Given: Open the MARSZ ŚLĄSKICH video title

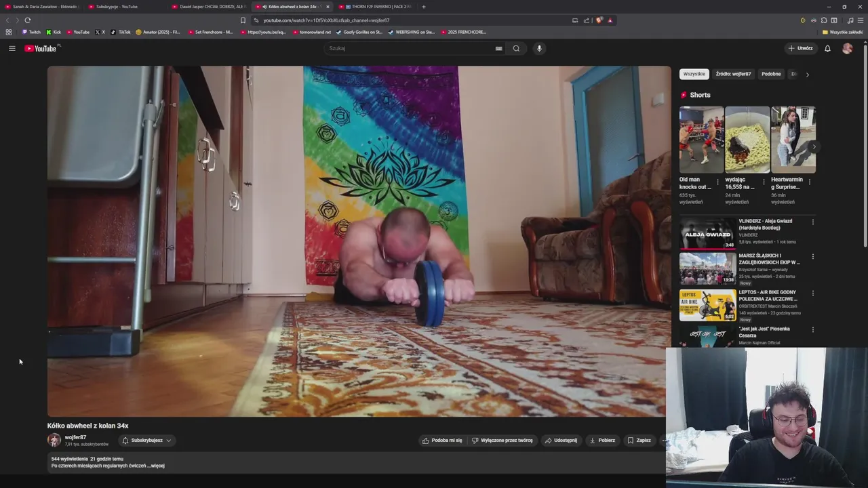Looking at the screenshot, I should coord(770,259).
